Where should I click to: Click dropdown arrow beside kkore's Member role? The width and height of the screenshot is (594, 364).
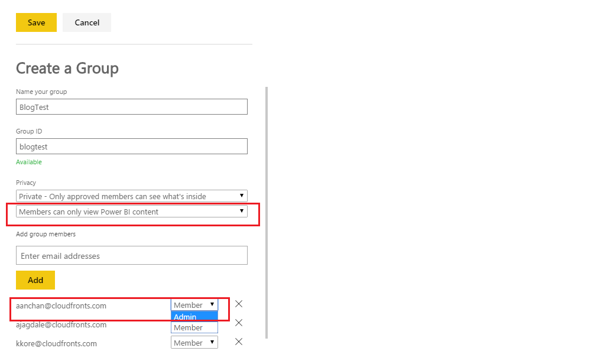coord(212,342)
